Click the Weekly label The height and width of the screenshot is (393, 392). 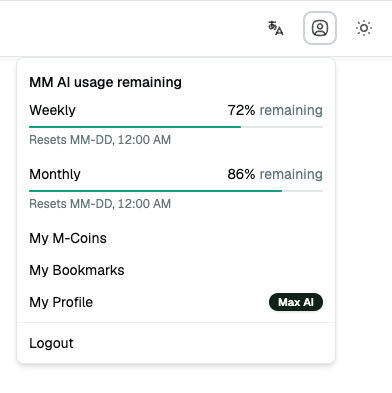[x=52, y=110]
